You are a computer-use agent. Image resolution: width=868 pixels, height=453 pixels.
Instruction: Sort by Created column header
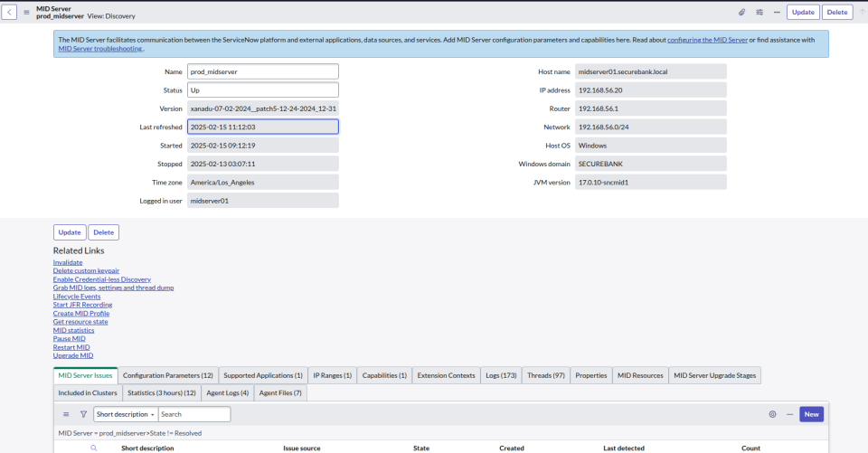pos(512,448)
